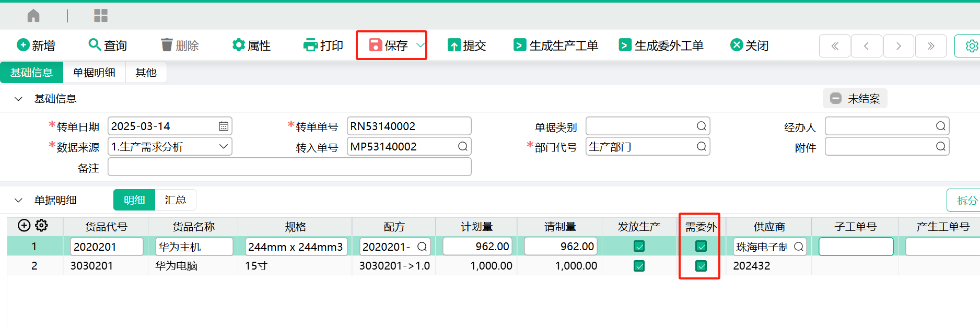980x327 pixels.
Task: Open calendar picker for 转单日期
Action: pos(223,126)
